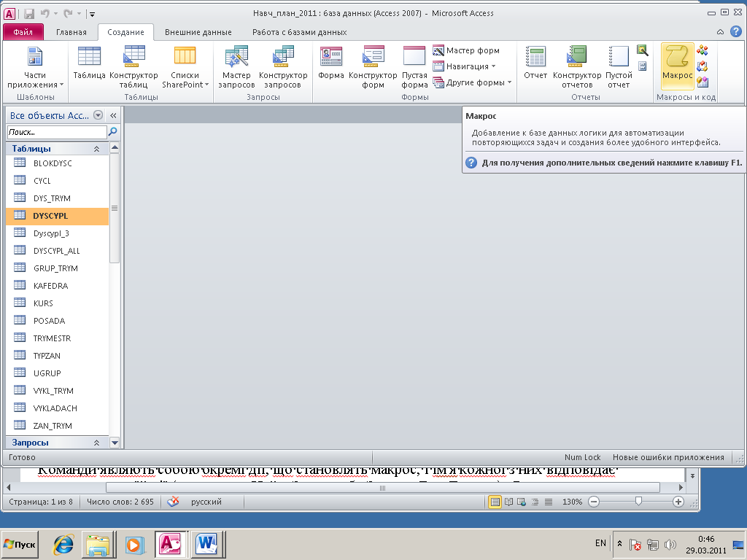This screenshot has width=747, height=560.
Task: Click the spell check icon in Word status bar
Action: [x=173, y=502]
